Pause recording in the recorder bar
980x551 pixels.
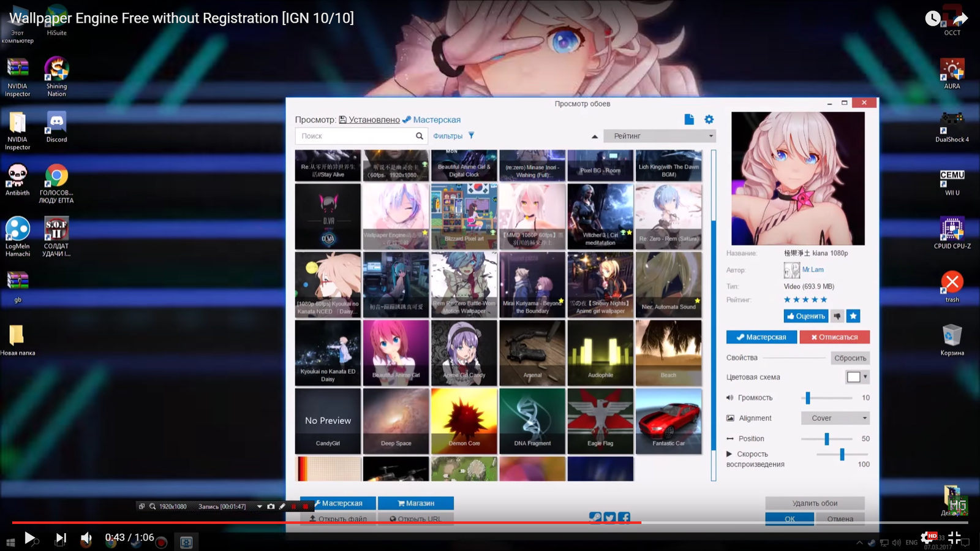(x=294, y=507)
